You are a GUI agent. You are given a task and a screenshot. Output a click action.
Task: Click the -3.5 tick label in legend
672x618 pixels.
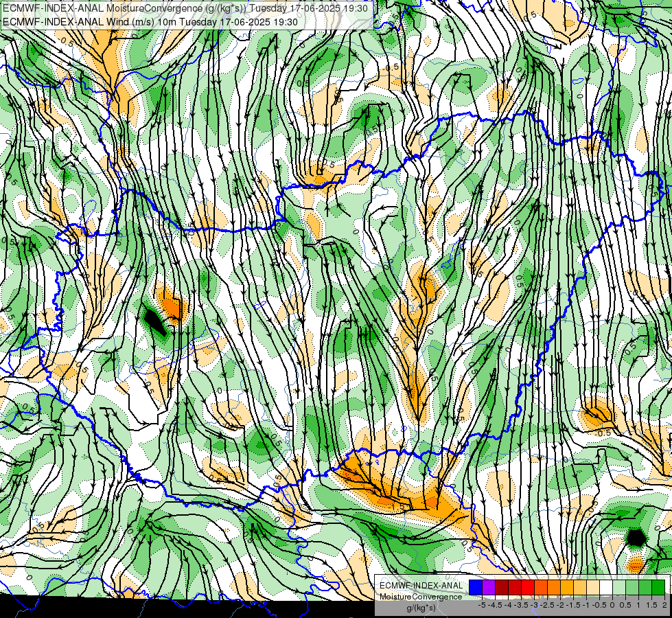(x=521, y=605)
